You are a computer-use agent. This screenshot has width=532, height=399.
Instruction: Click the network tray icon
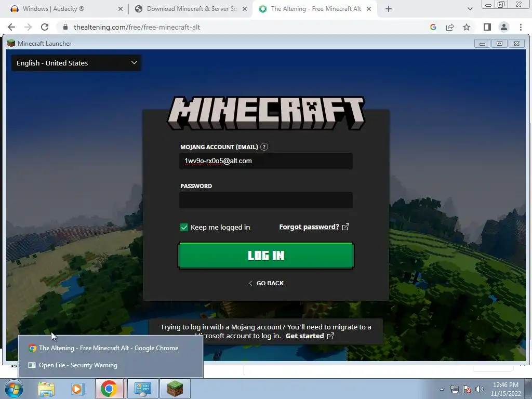(x=454, y=390)
